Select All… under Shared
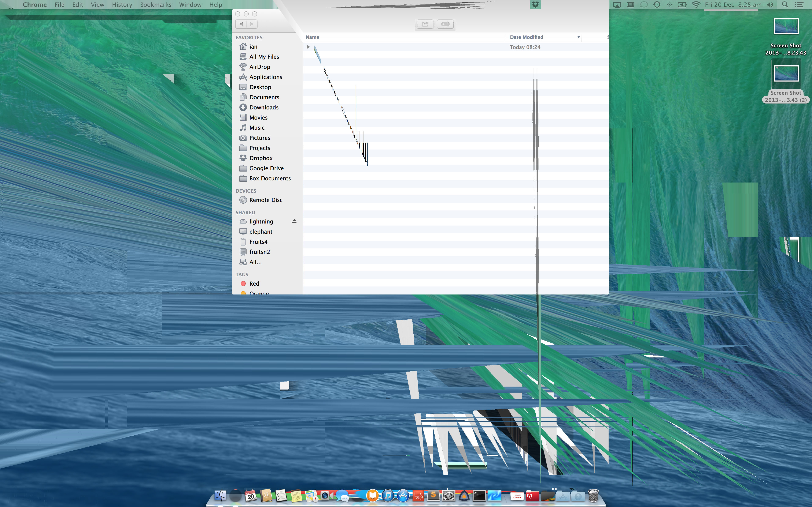The height and width of the screenshot is (507, 812). pyautogui.click(x=255, y=262)
